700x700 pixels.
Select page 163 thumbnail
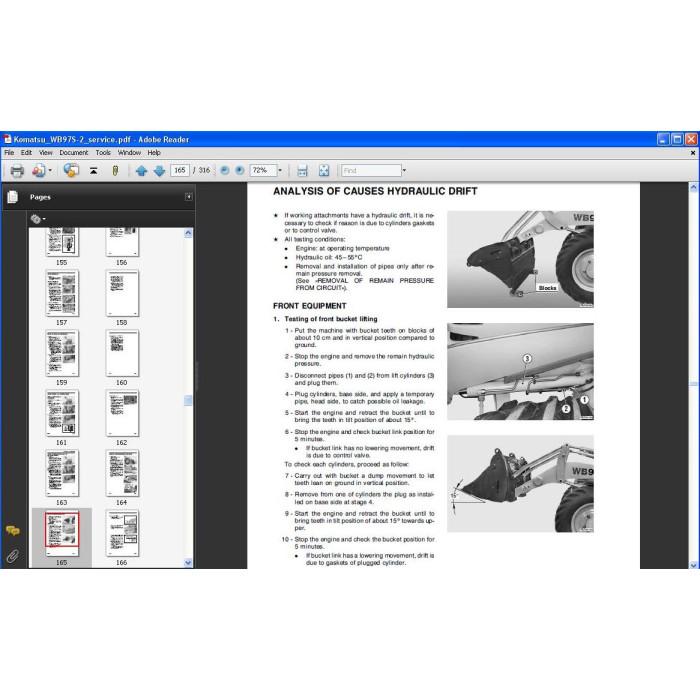[x=62, y=473]
